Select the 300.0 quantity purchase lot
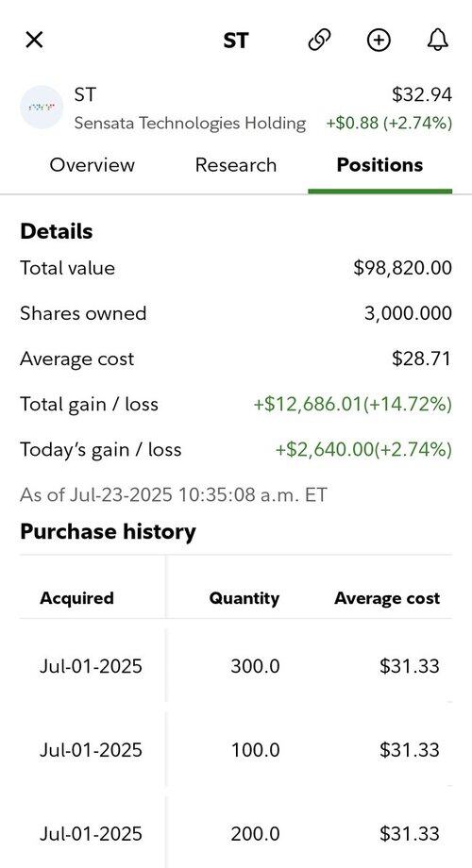472x868 pixels. tap(236, 666)
